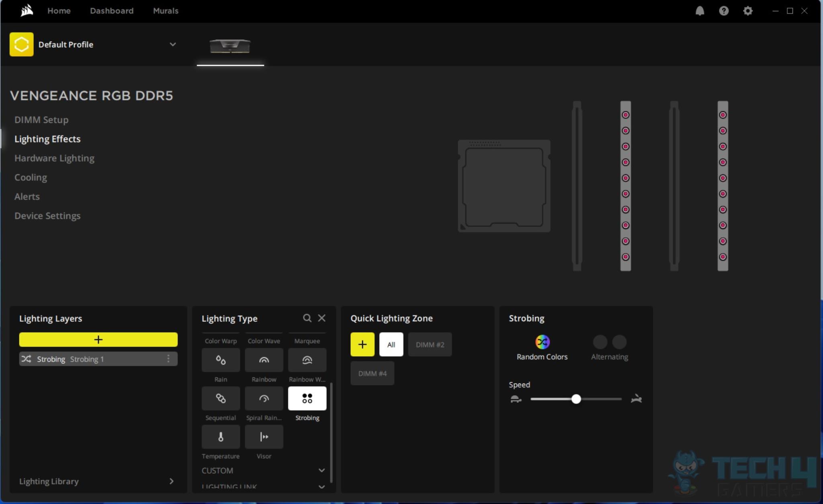Maximize the iCUE window
The height and width of the screenshot is (504, 823).
click(x=790, y=11)
